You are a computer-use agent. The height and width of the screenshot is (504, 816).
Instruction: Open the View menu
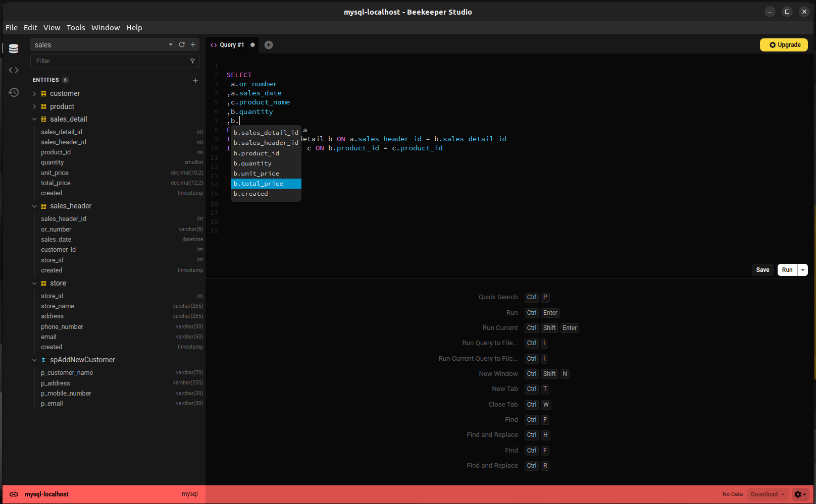click(x=52, y=28)
